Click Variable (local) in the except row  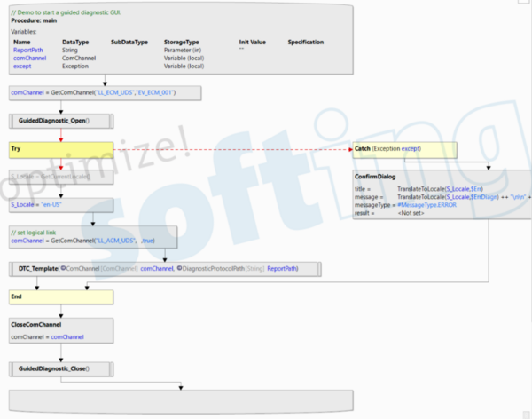click(x=184, y=67)
